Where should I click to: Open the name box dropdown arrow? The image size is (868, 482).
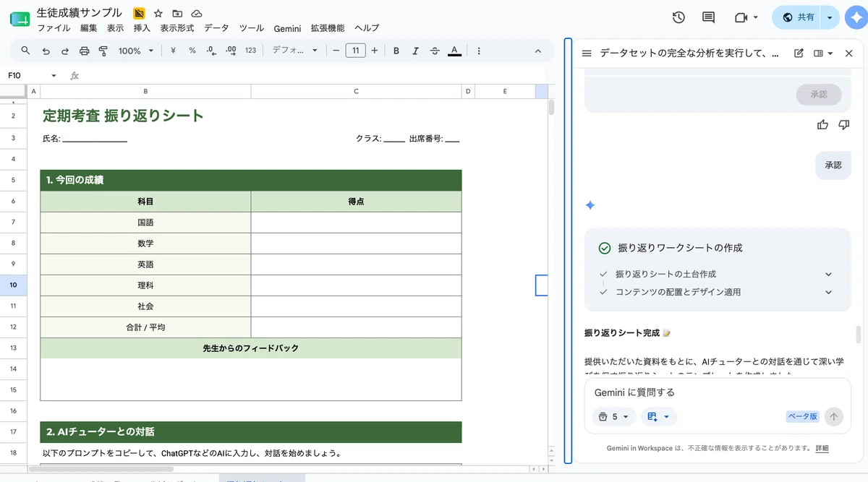(54, 75)
